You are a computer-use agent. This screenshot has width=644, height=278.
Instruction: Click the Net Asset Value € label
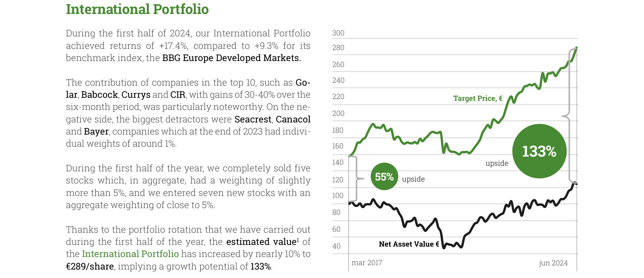[x=409, y=244]
